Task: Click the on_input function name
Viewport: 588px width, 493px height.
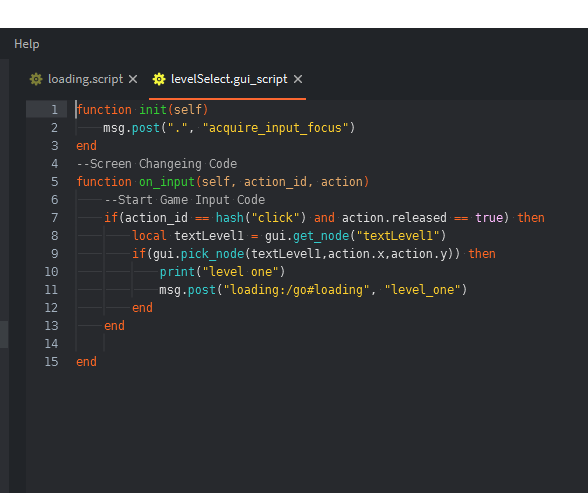Action: [167, 182]
